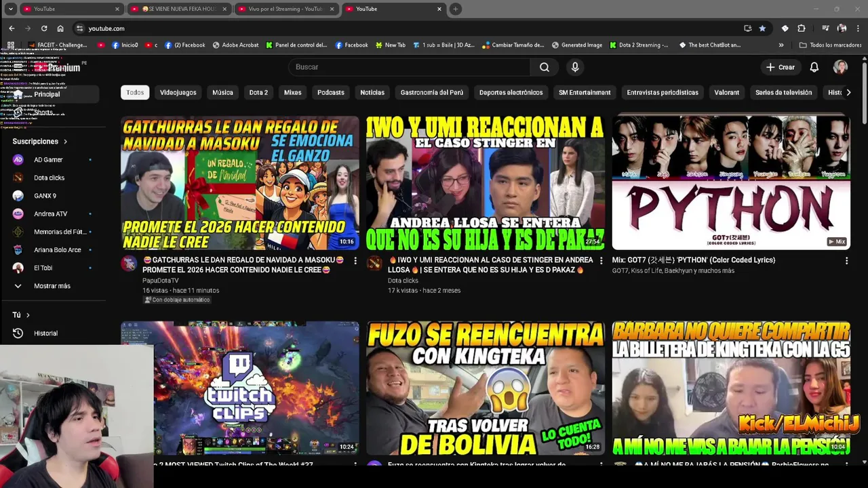Select SM Entertainment chip
Viewport: 868px width, 488px height.
click(x=585, y=92)
